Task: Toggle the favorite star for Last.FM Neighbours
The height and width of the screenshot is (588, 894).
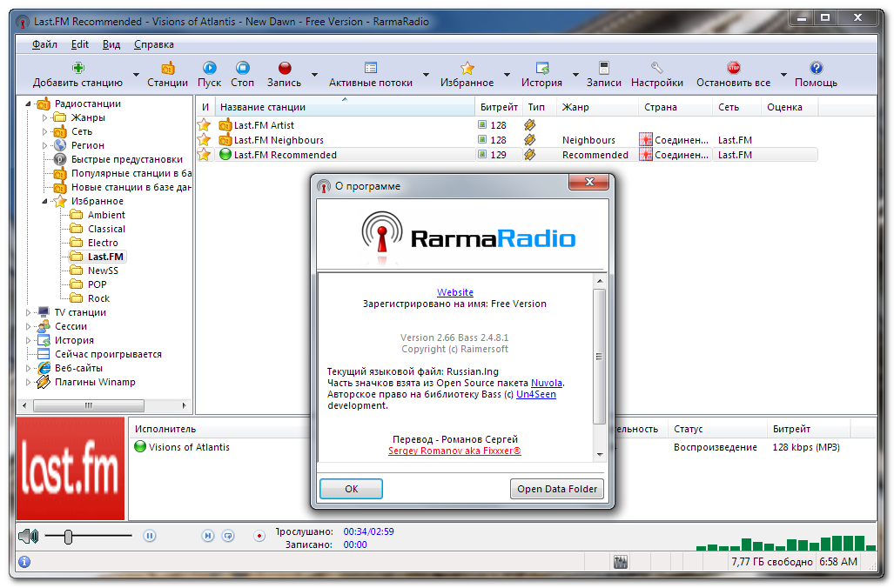Action: (x=204, y=139)
